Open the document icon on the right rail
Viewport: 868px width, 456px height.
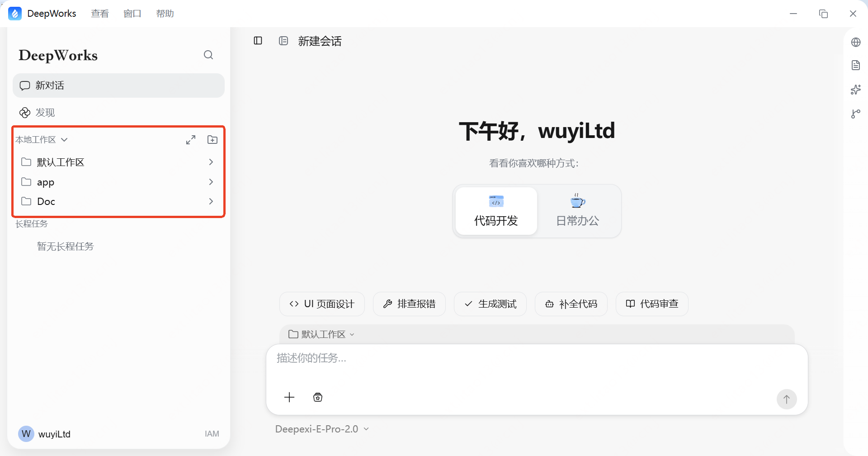(x=856, y=65)
